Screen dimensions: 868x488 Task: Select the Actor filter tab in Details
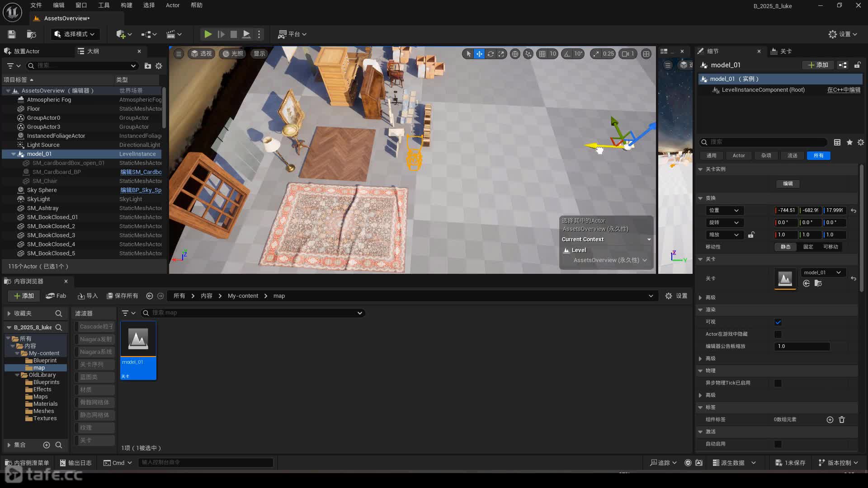pyautogui.click(x=739, y=156)
